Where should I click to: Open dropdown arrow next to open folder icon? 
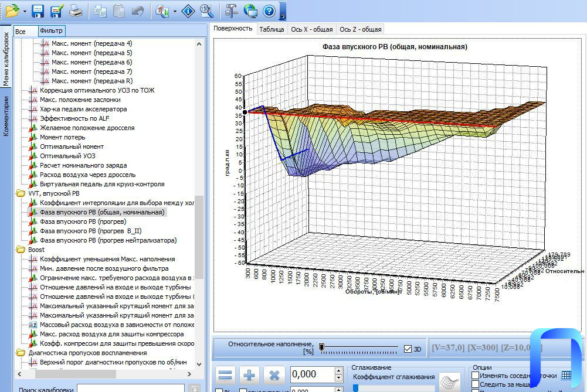tap(25, 11)
